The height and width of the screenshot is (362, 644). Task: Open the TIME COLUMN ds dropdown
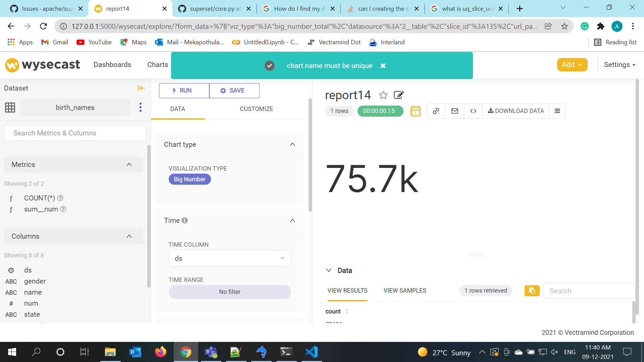[230, 258]
